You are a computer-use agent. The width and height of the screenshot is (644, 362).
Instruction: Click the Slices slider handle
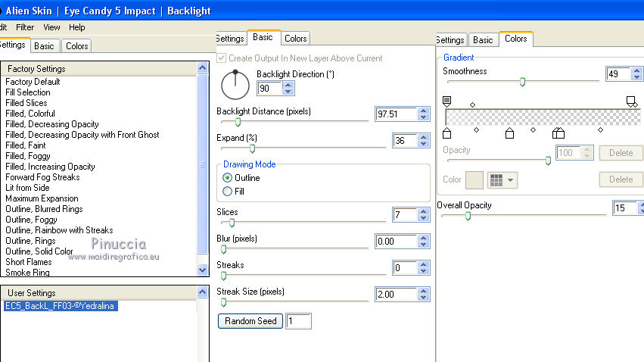tap(232, 223)
